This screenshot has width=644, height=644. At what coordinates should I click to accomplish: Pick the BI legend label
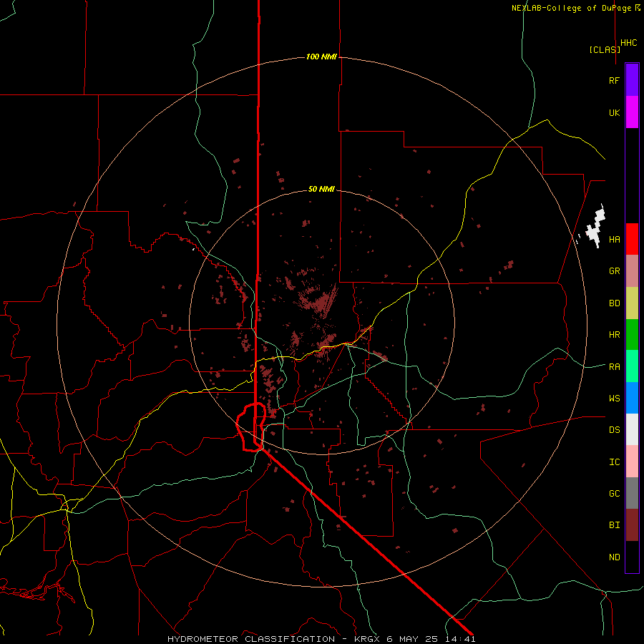click(x=614, y=525)
